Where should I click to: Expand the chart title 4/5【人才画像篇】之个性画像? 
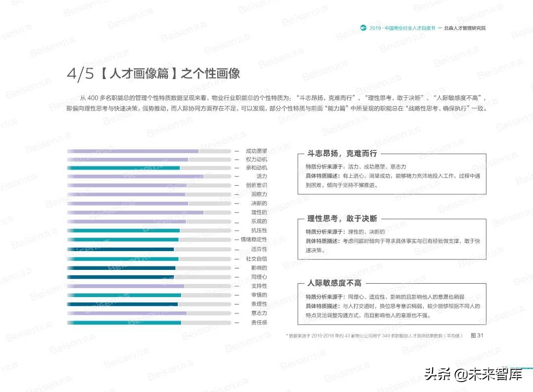154,73
